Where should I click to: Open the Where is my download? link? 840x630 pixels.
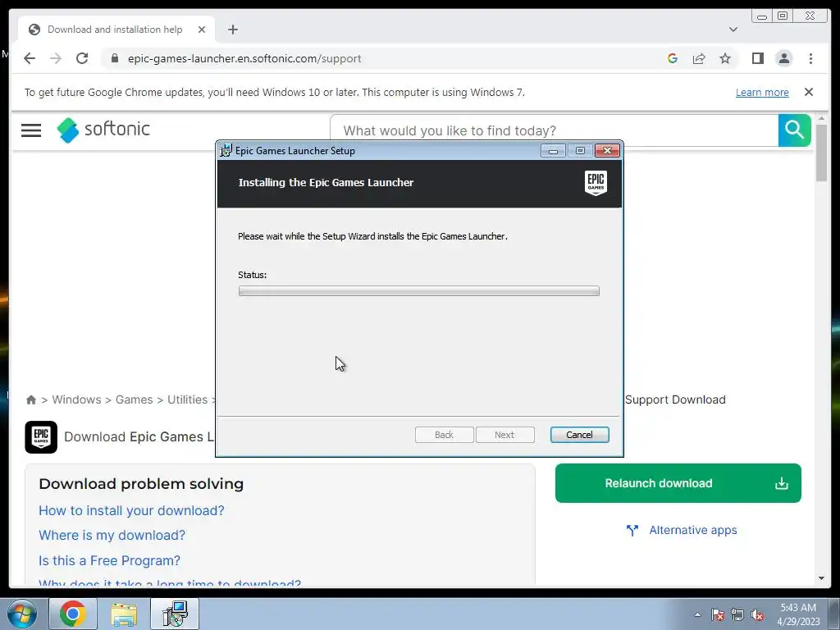pyautogui.click(x=112, y=535)
